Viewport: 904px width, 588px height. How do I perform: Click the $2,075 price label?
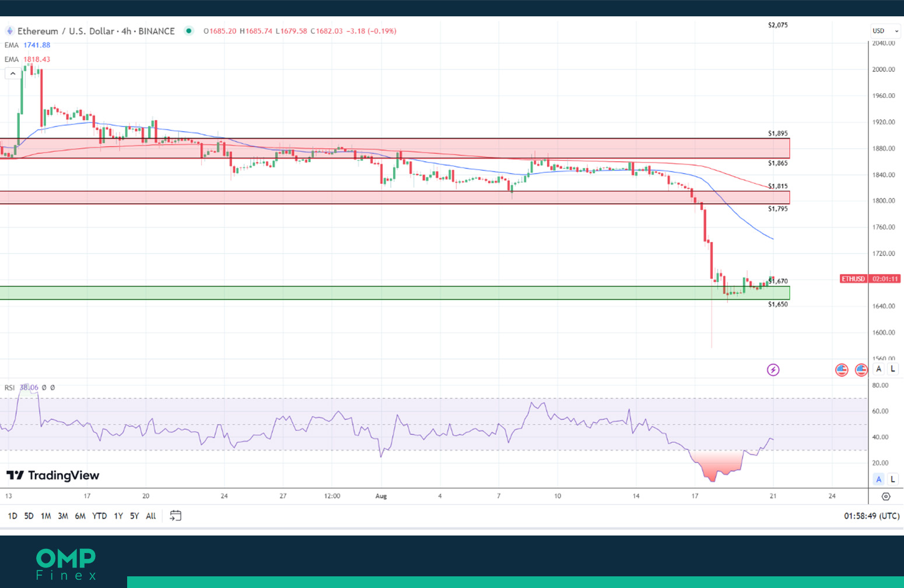tap(778, 25)
